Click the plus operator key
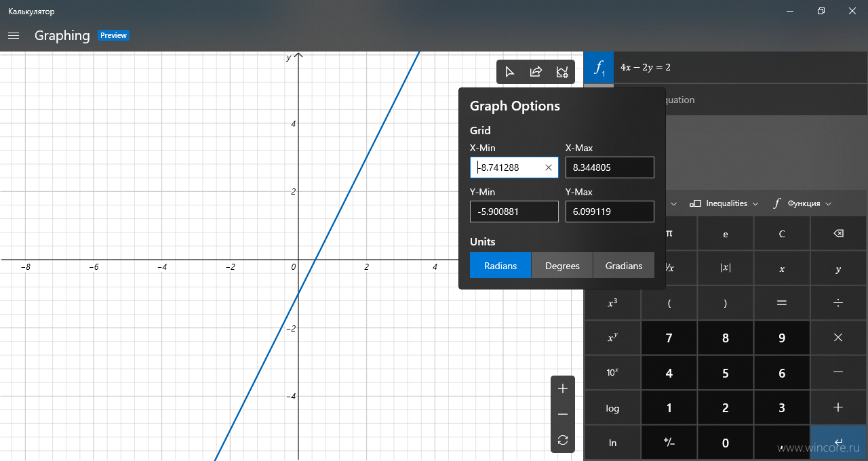 click(x=838, y=407)
